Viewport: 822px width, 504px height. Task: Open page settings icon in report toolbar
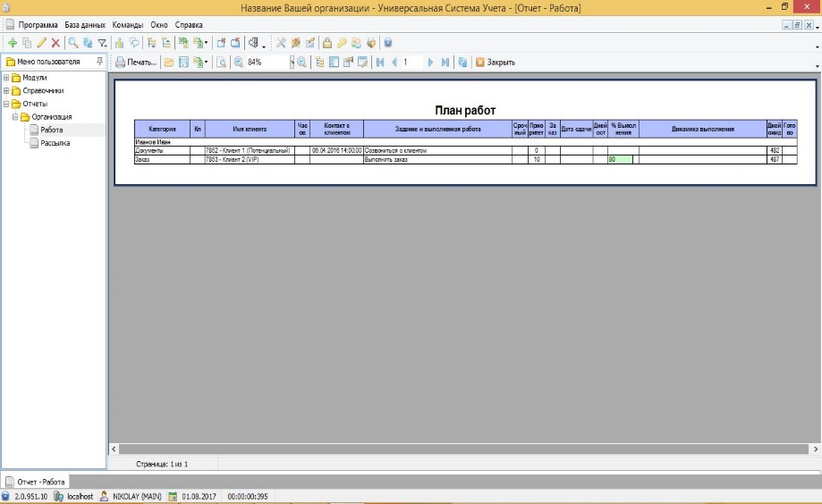point(348,63)
